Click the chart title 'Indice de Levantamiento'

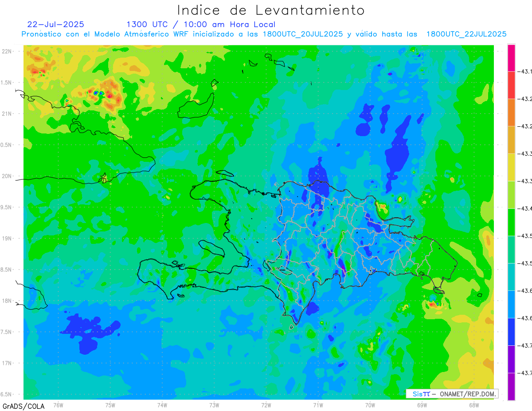point(271,10)
